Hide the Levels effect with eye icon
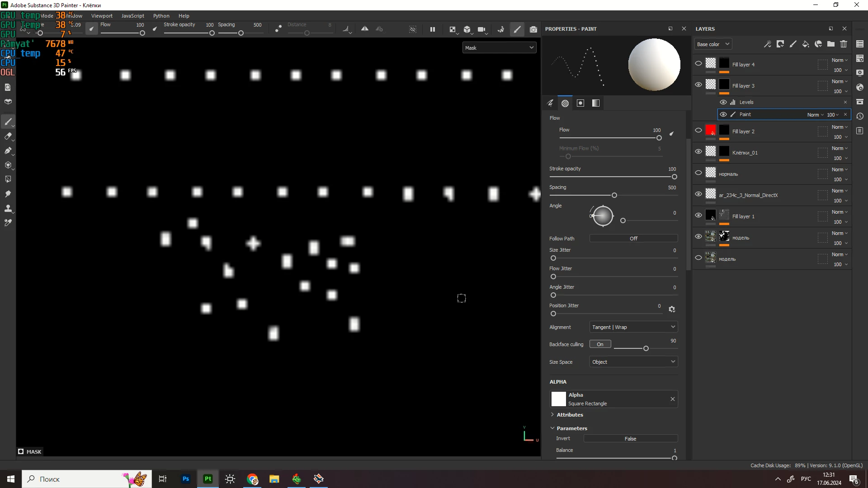 [723, 102]
